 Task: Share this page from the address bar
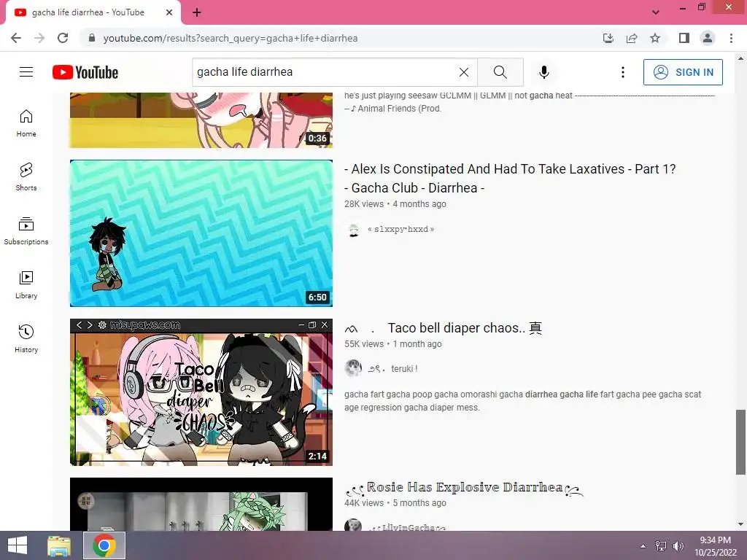(632, 38)
